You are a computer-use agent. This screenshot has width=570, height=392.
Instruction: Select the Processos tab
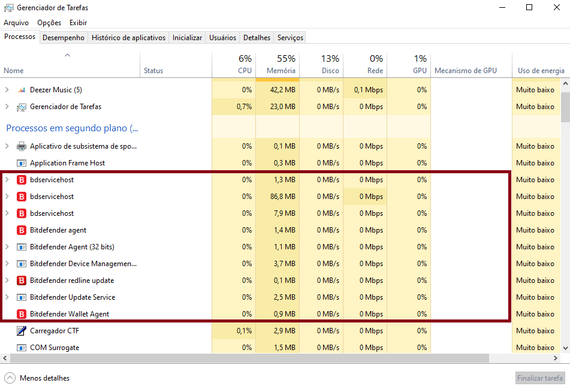(x=20, y=37)
